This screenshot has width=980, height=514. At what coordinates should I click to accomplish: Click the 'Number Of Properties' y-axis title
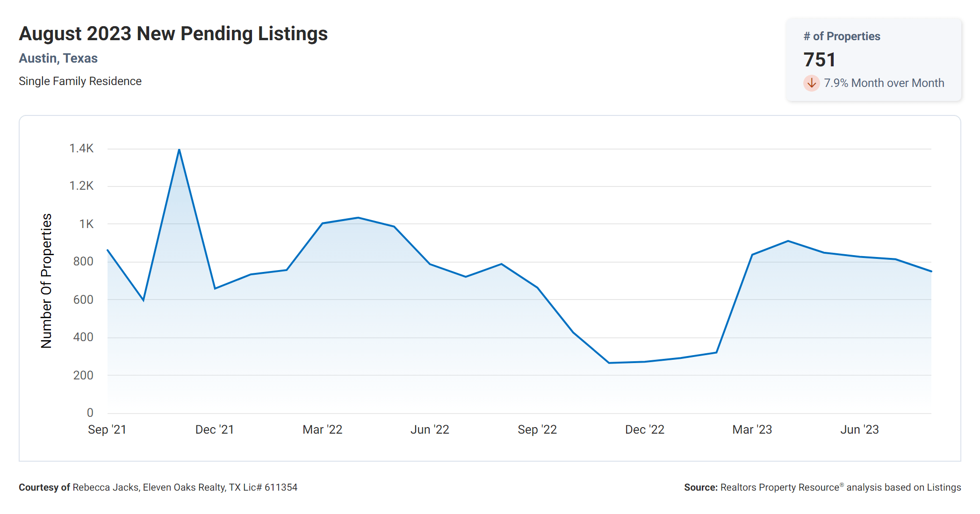(46, 281)
